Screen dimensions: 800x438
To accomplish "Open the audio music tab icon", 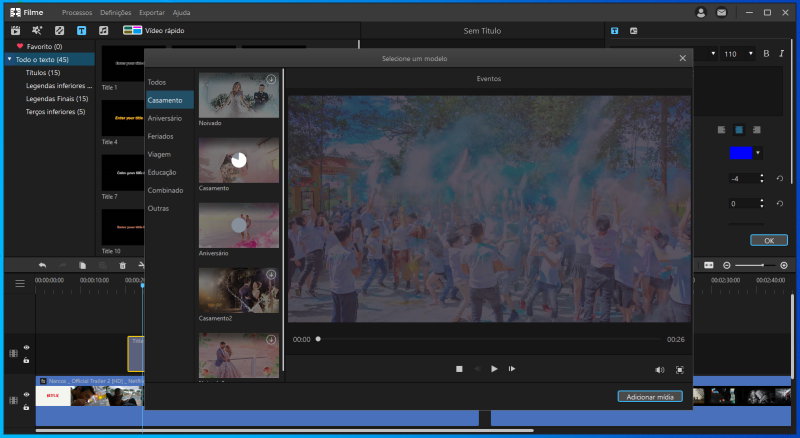I will pyautogui.click(x=104, y=31).
